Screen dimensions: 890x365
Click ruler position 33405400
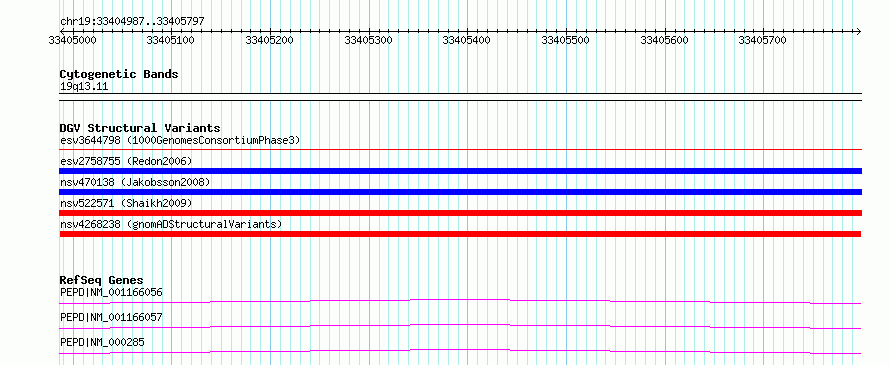[x=467, y=40]
